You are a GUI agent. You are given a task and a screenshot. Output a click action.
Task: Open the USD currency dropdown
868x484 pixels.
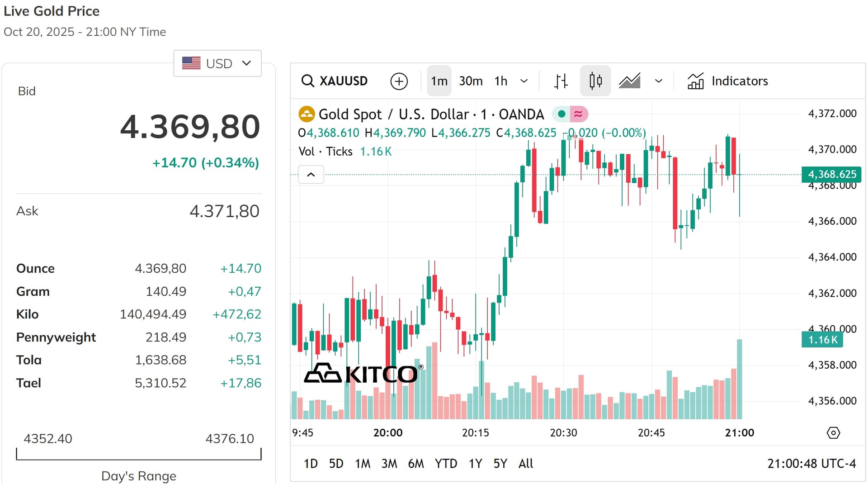point(217,63)
